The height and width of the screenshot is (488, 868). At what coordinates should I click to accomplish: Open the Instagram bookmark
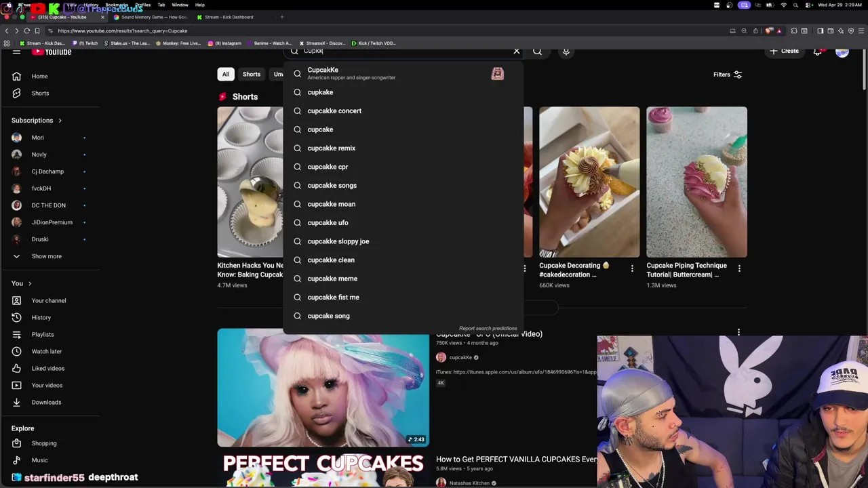point(224,43)
